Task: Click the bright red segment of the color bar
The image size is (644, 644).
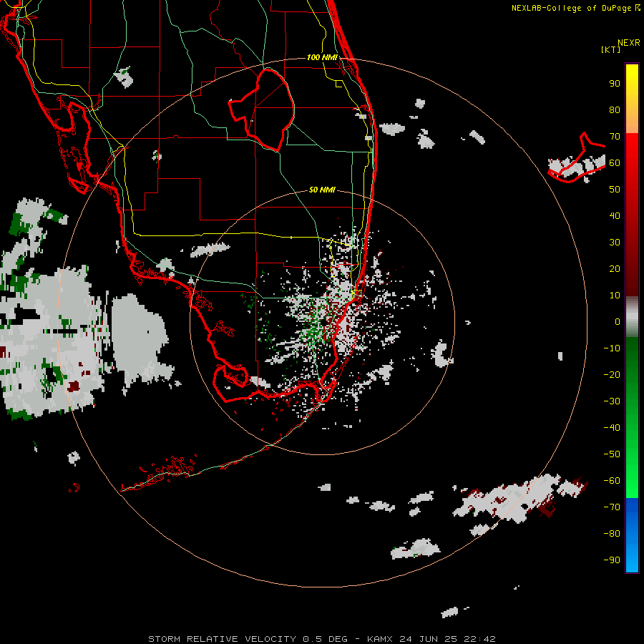Action: tap(632, 165)
